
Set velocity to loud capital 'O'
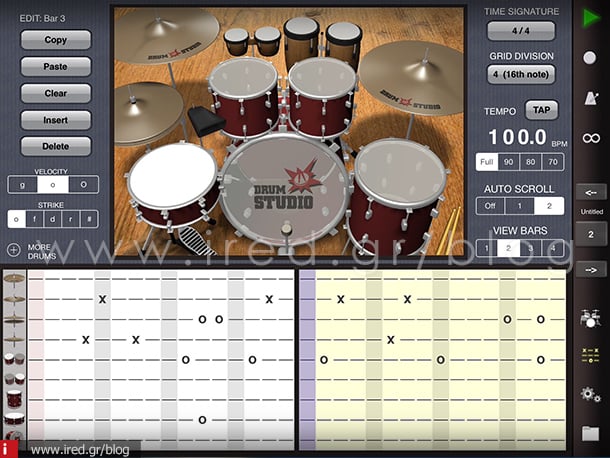(x=83, y=184)
